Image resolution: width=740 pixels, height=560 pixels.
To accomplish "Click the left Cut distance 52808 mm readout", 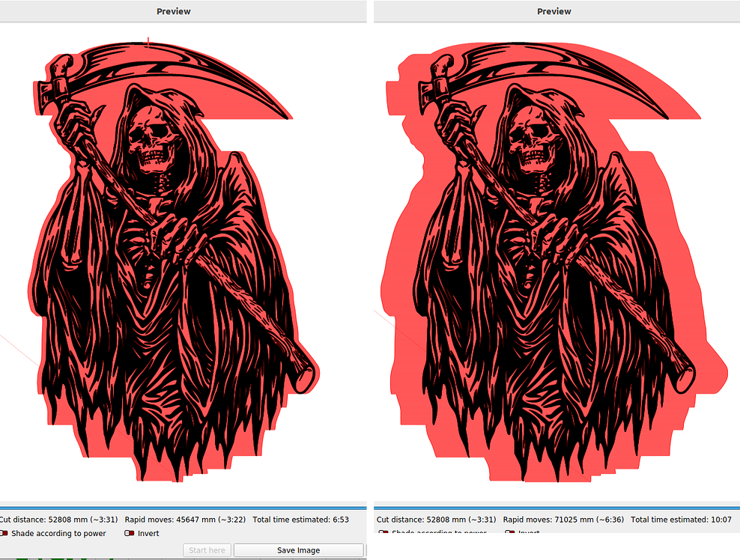I will pos(58,519).
